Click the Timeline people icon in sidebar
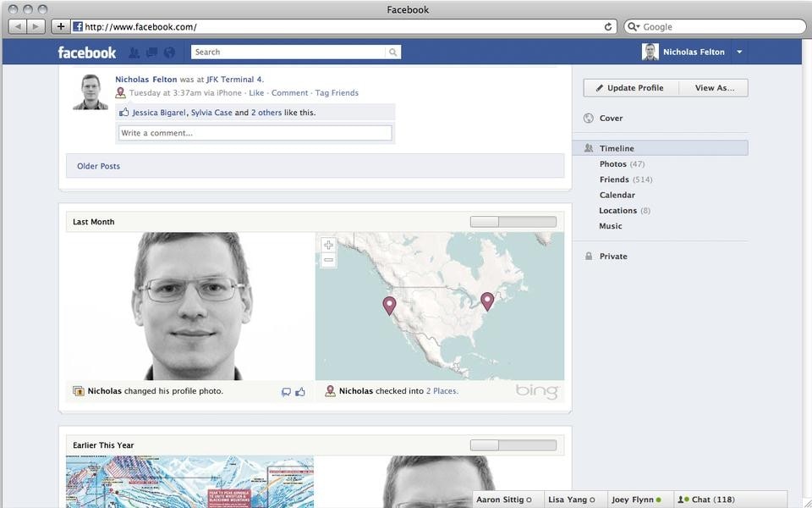 click(589, 148)
